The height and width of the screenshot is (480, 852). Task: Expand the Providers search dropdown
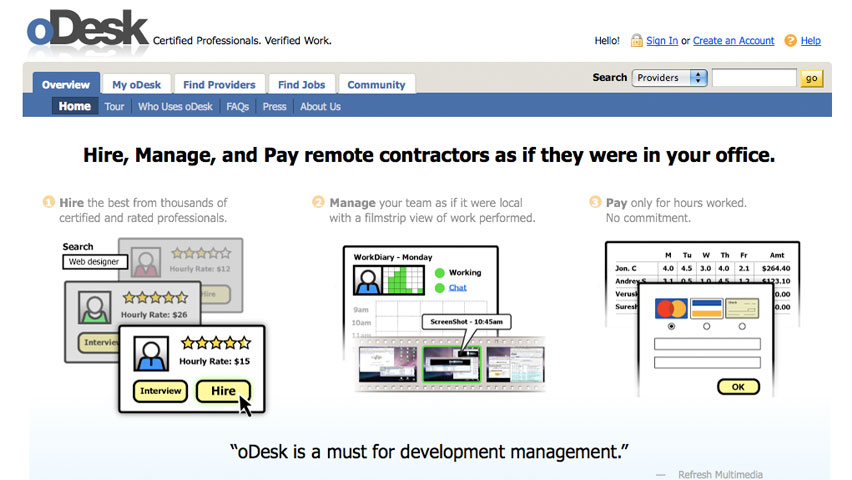tap(669, 78)
